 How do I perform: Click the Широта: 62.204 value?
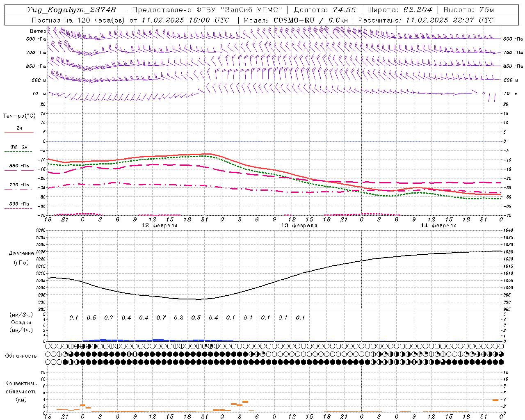tap(399, 10)
